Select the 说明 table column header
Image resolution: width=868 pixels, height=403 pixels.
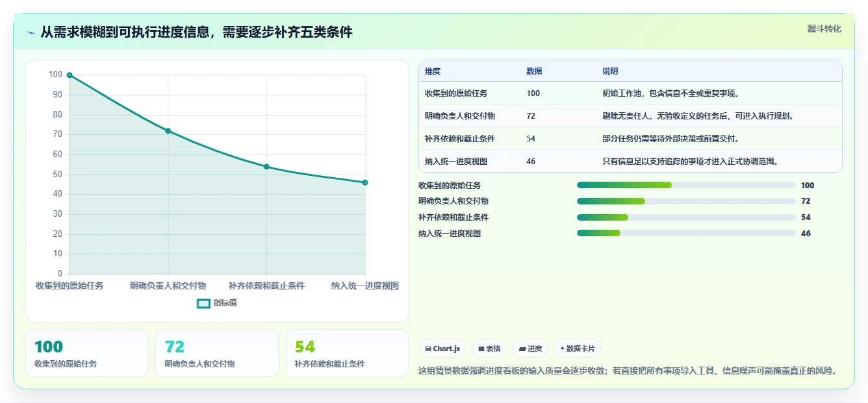[610, 71]
